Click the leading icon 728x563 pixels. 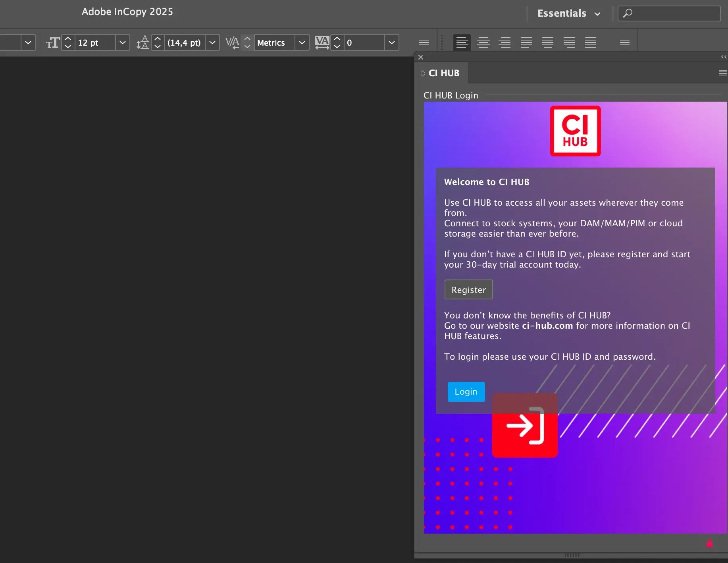pyautogui.click(x=143, y=42)
